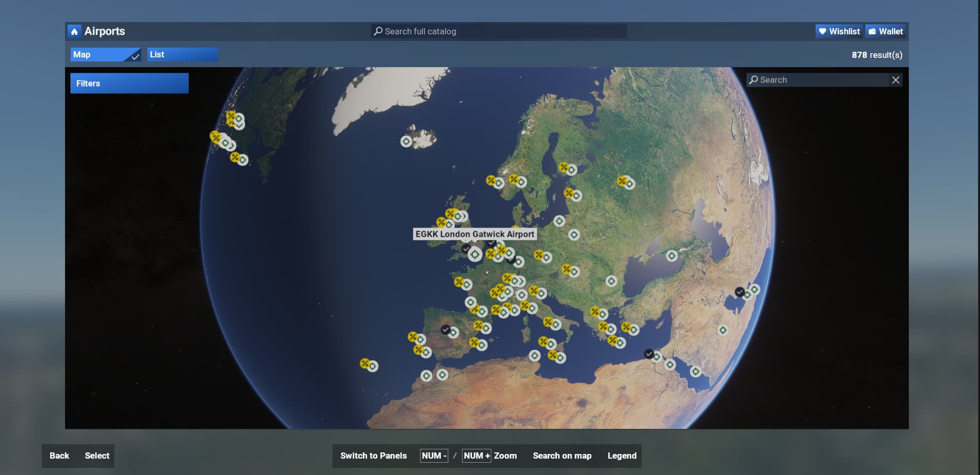Select southernmost marker on North America's west coast
Viewport: 980px width, 475px height.
point(243,160)
